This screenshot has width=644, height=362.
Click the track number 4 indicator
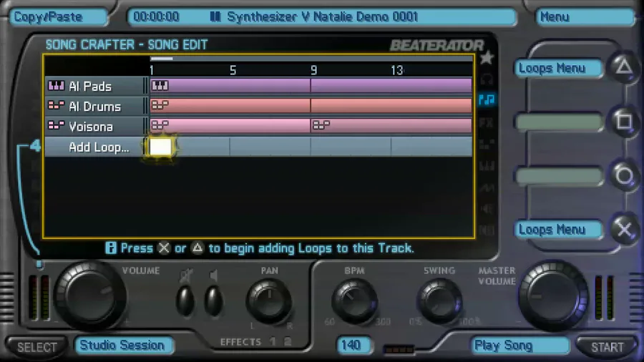click(x=36, y=145)
